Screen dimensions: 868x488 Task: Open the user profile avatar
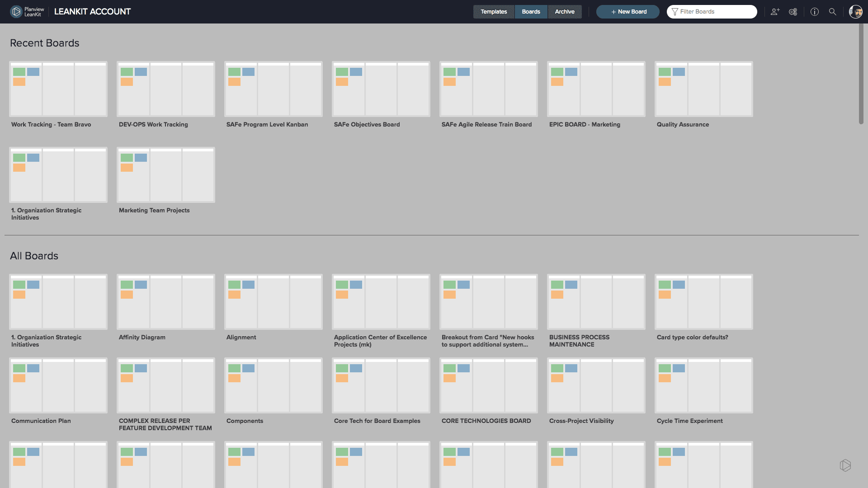(855, 12)
